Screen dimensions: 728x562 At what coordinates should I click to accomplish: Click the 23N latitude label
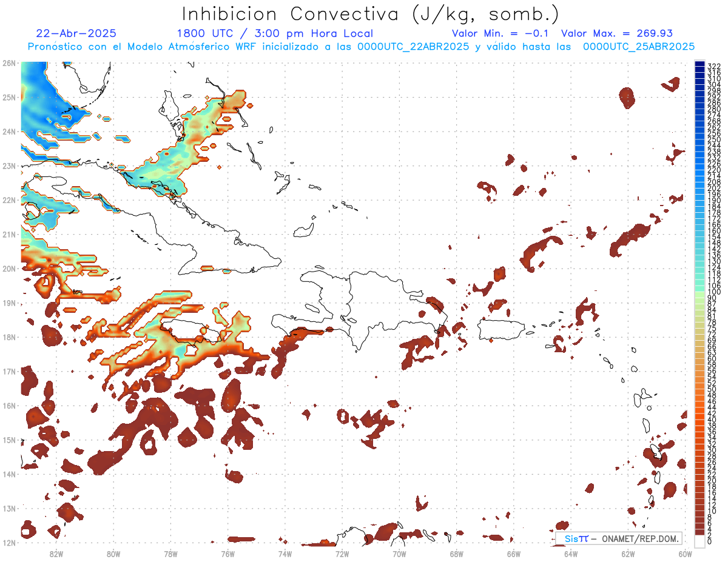(9, 166)
